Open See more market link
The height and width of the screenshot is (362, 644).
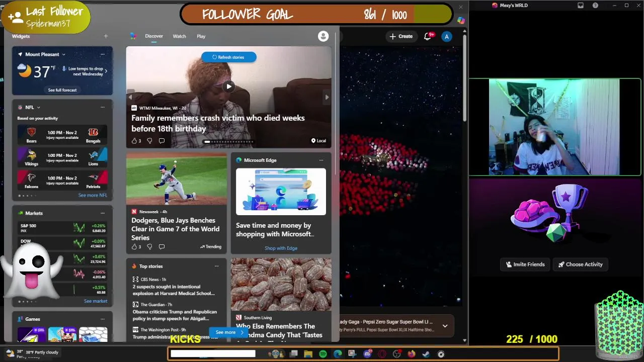tap(96, 301)
